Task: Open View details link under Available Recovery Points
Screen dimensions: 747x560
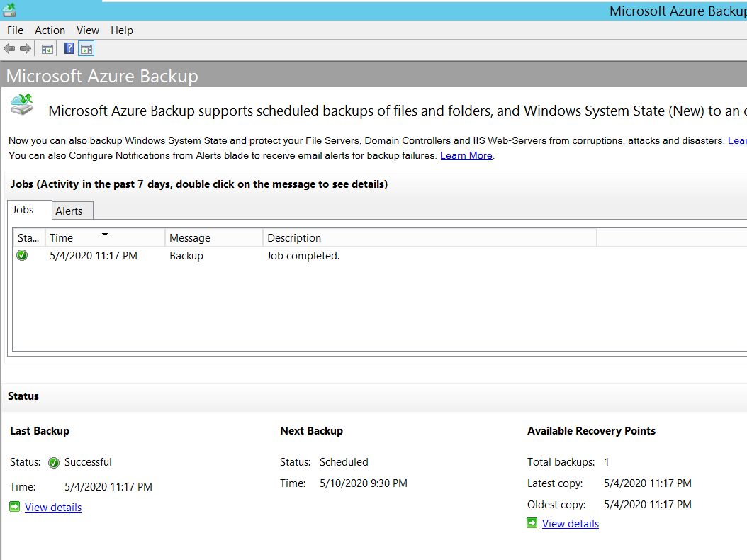Action: [571, 523]
